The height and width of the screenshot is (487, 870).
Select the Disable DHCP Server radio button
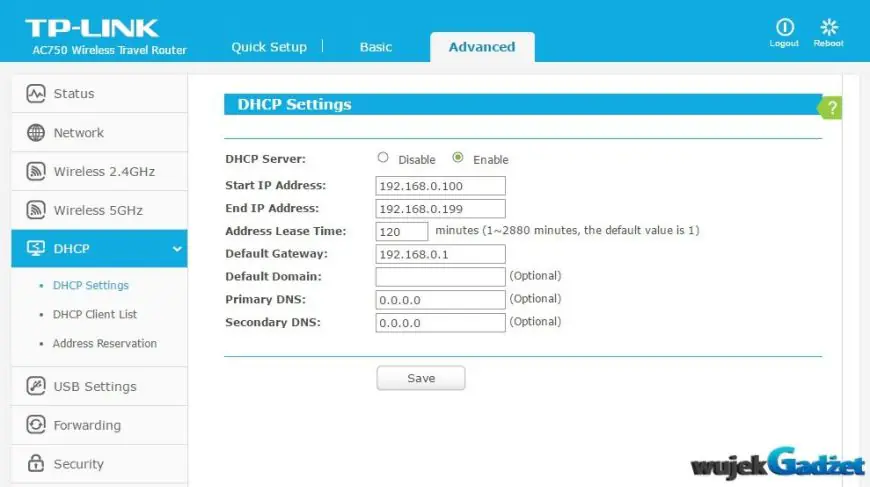point(383,158)
